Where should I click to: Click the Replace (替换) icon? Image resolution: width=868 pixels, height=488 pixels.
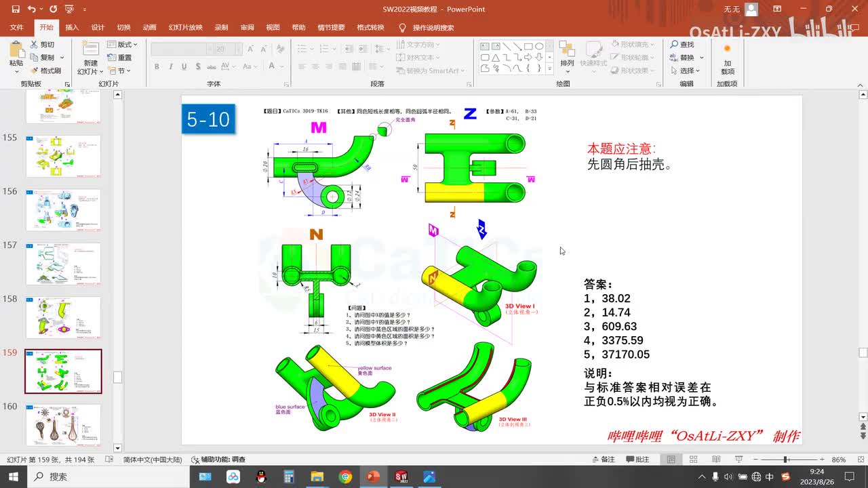[674, 58]
